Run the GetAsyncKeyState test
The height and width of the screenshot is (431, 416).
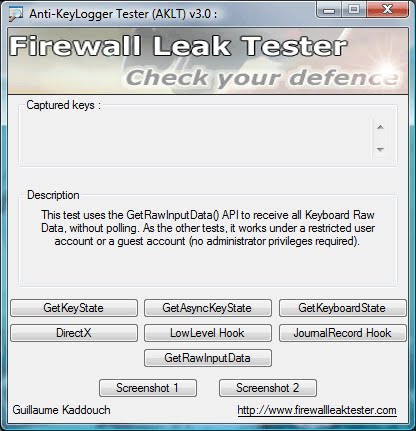coord(208,308)
